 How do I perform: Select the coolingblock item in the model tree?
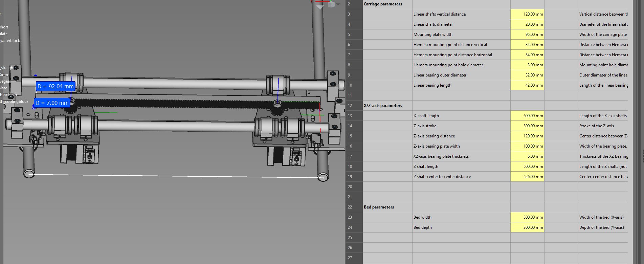coord(15,102)
